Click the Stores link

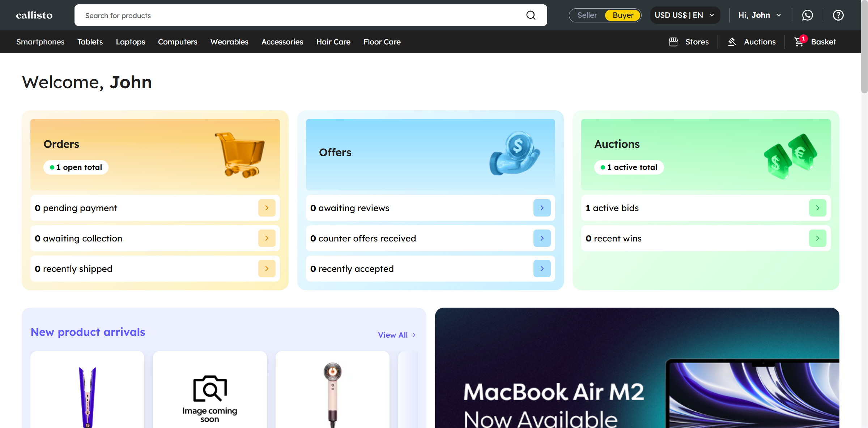(x=697, y=42)
